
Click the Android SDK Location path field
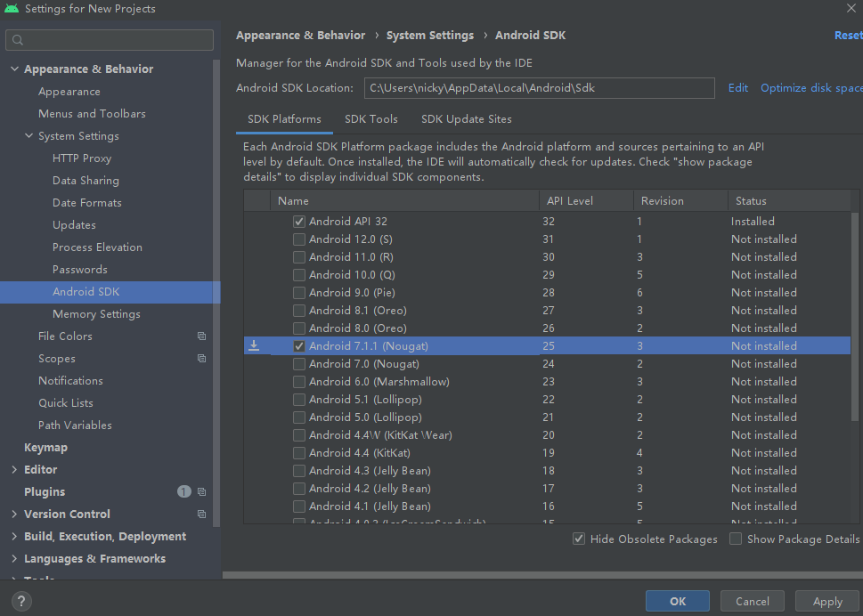coord(540,88)
